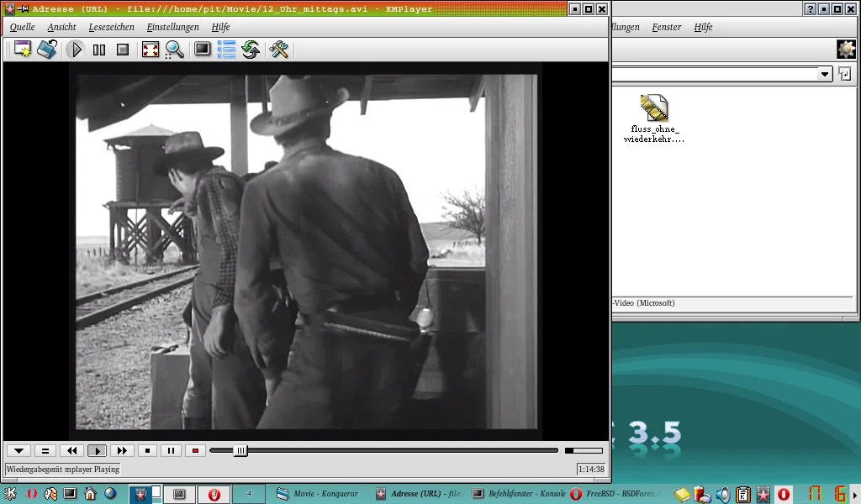
Task: Open Fenster menu in Konqueror window
Action: 667,27
